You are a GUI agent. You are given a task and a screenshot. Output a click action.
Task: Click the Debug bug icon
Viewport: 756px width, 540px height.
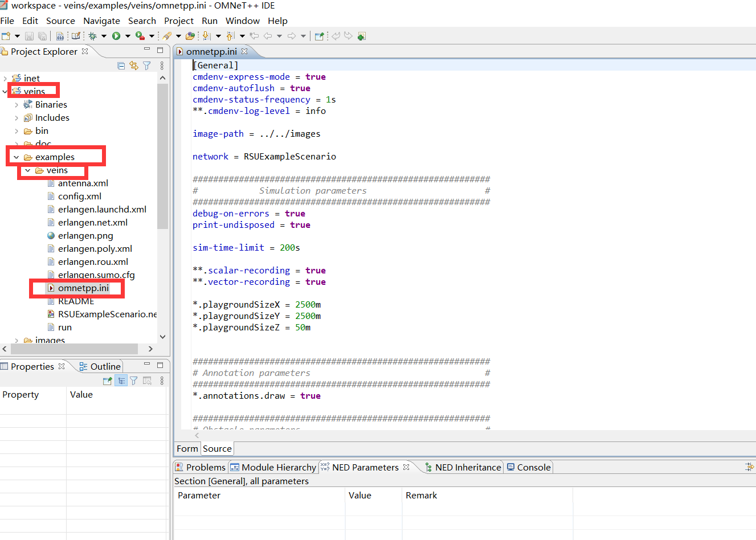(x=93, y=36)
